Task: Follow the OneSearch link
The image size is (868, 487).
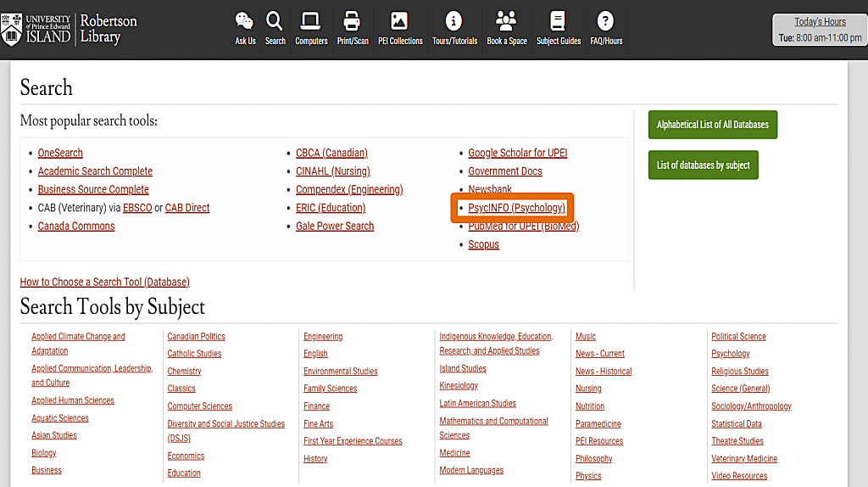Action: [60, 153]
